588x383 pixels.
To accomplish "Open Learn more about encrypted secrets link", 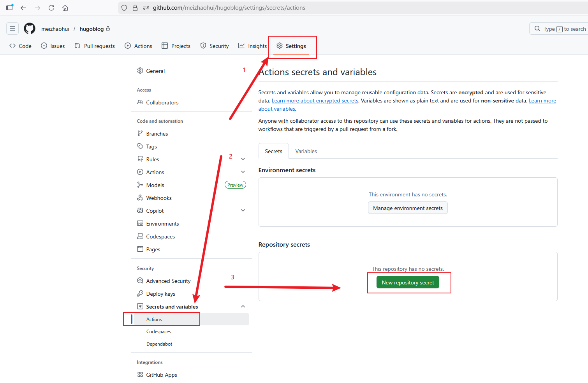I will pyautogui.click(x=315, y=101).
